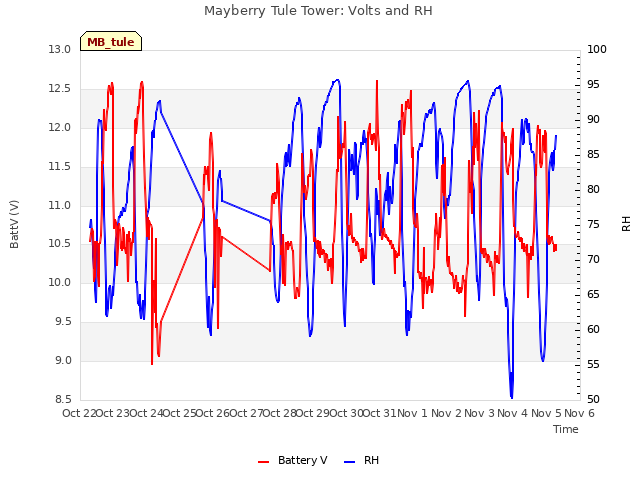The height and width of the screenshot is (480, 640).
Task: Select the 13.0 left axis tick
Action: click(60, 49)
